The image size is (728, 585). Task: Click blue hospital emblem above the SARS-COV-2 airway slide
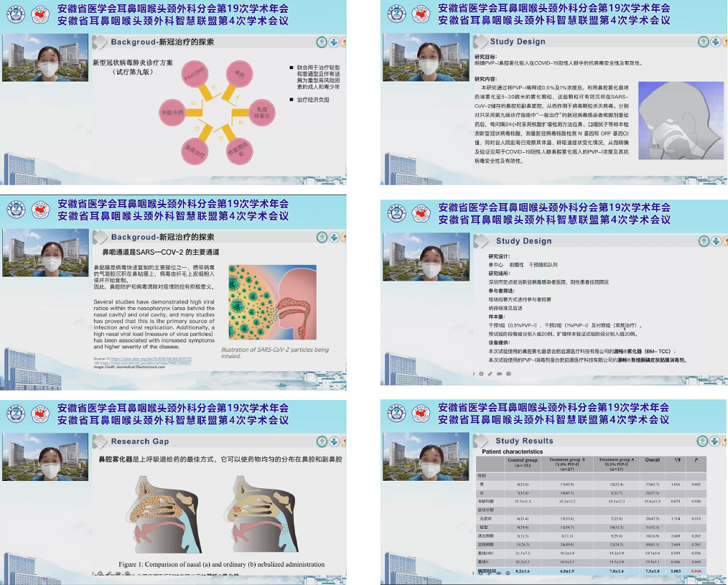pyautogui.click(x=16, y=210)
